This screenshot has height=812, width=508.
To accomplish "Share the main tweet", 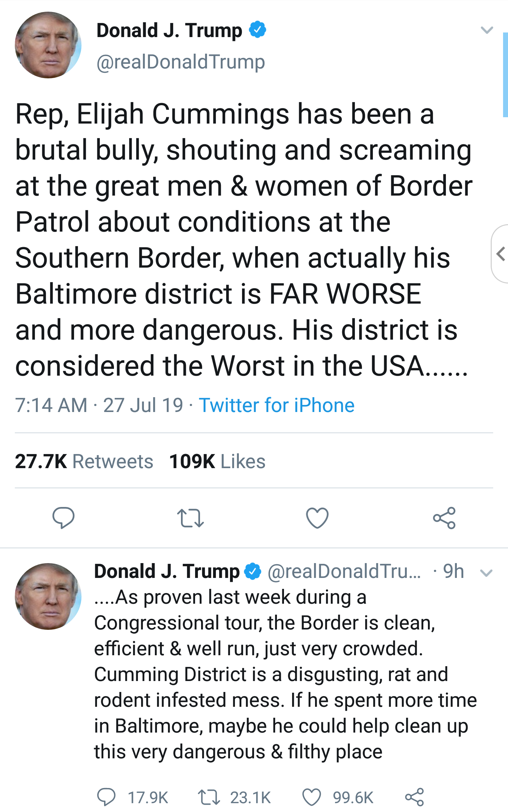I will tap(444, 518).
